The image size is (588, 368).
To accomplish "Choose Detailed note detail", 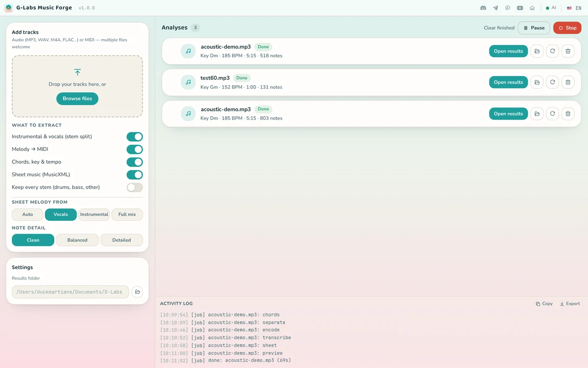I will (122, 240).
